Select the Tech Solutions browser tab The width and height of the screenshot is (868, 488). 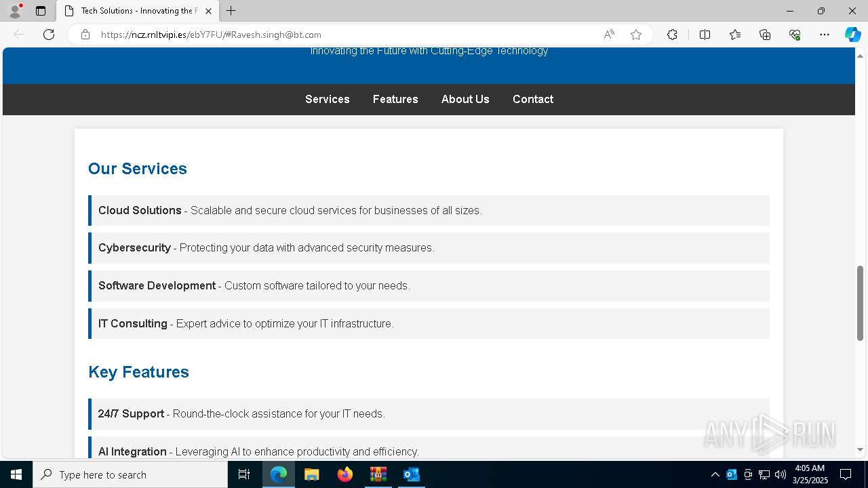point(138,11)
